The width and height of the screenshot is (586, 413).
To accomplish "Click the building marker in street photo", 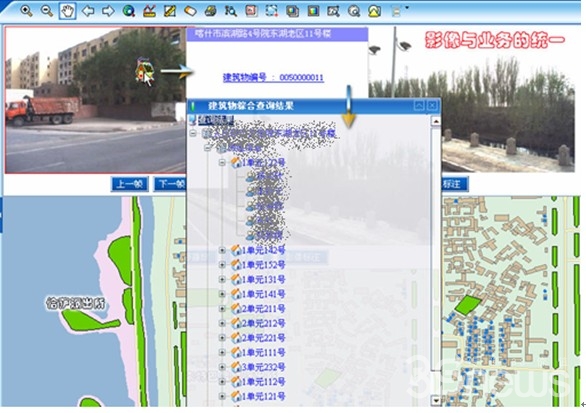I will pyautogui.click(x=144, y=71).
